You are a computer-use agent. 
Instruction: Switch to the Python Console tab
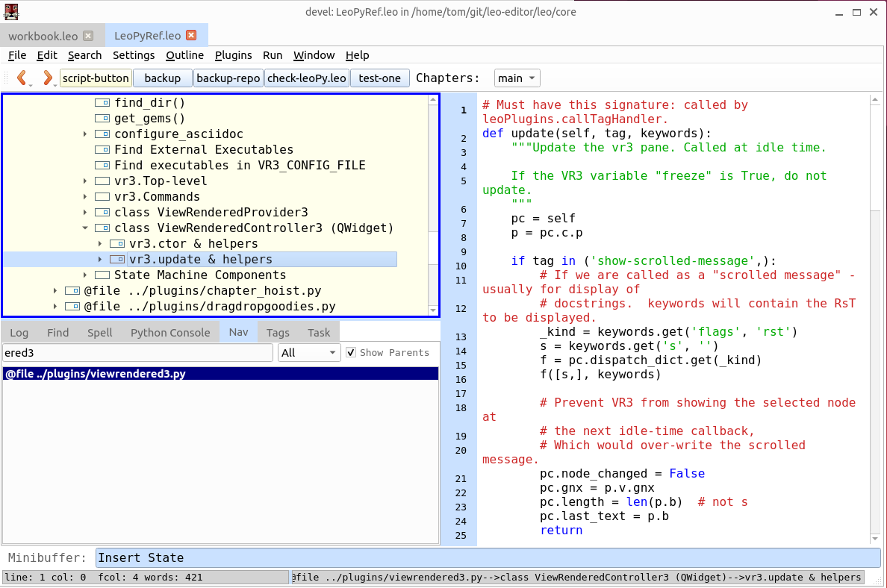pyautogui.click(x=169, y=332)
